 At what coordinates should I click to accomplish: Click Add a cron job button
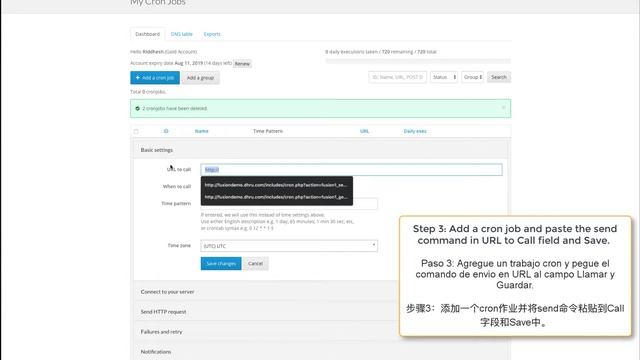155,78
